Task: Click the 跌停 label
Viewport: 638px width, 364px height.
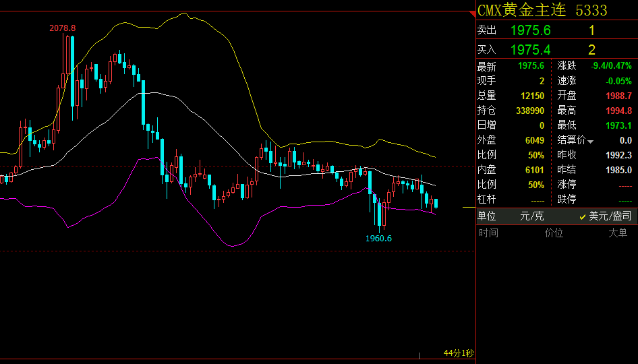Action: click(x=567, y=200)
